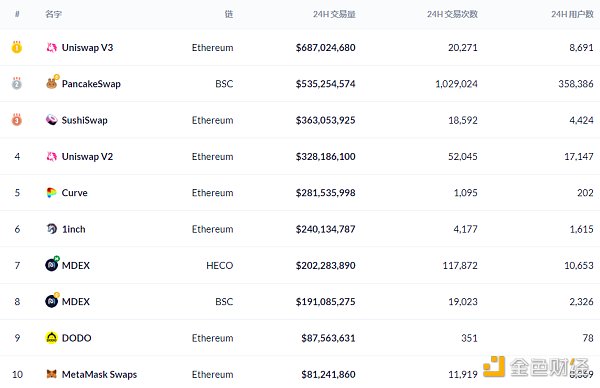This screenshot has height=388, width=600.
Task: Click the Uniswap V2 unicorn icon
Action: tap(51, 156)
